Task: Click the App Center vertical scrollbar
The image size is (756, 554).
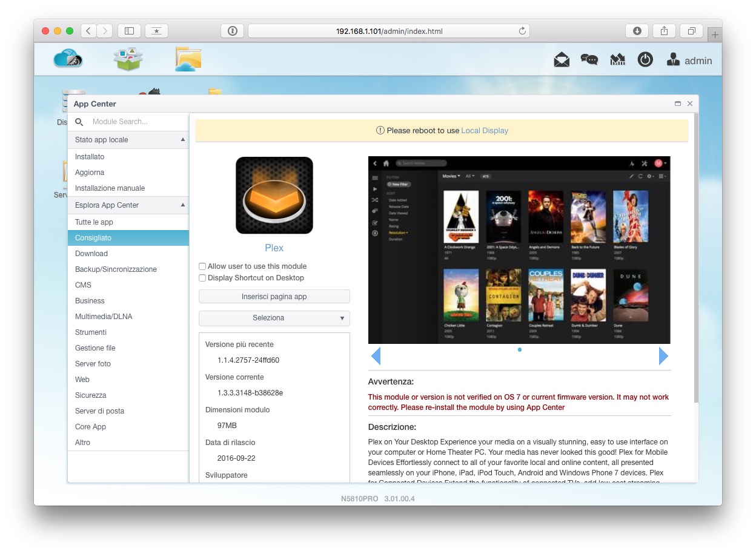Action: click(x=695, y=257)
